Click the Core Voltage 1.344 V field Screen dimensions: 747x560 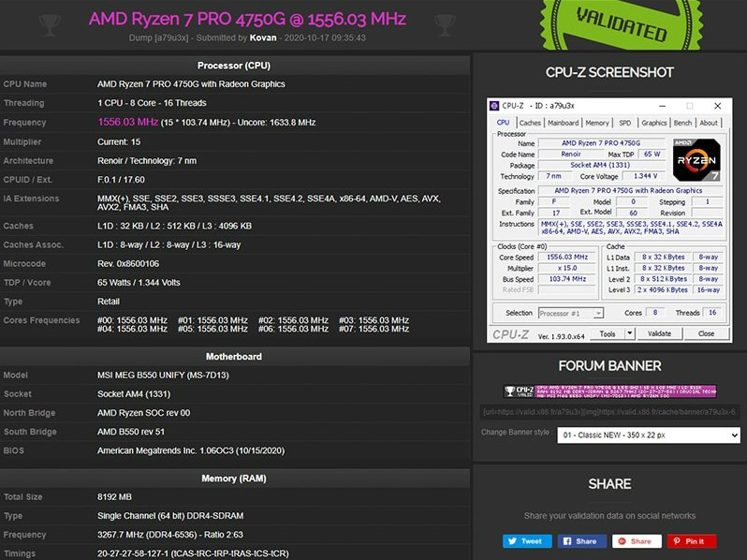pos(646,176)
